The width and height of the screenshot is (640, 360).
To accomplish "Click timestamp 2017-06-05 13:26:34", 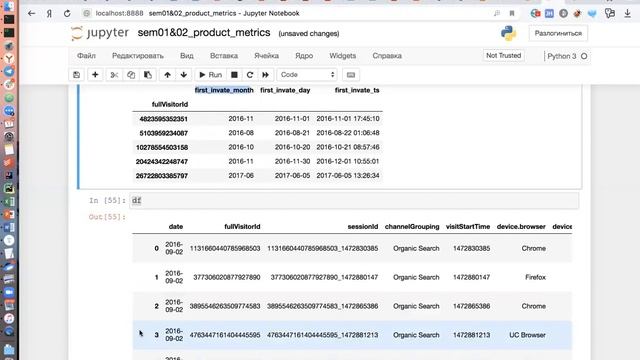I will tap(348, 176).
